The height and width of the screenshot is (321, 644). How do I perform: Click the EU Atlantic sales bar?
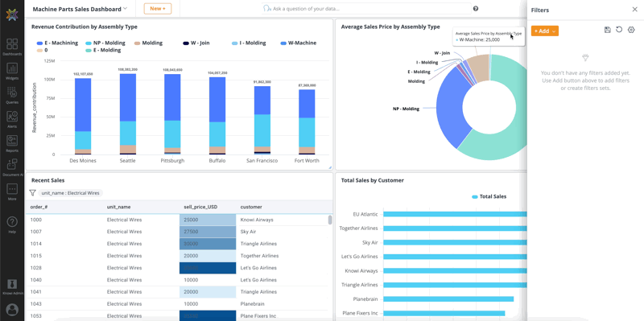[x=455, y=214]
